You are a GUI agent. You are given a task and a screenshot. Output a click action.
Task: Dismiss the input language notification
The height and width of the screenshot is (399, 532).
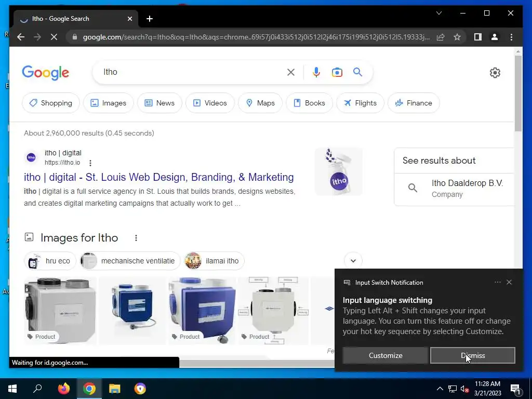point(473,355)
